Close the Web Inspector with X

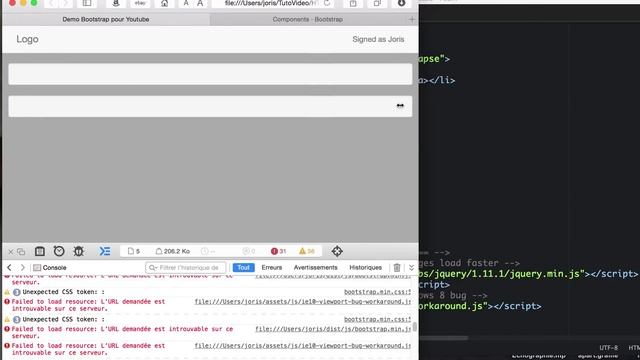point(11,252)
